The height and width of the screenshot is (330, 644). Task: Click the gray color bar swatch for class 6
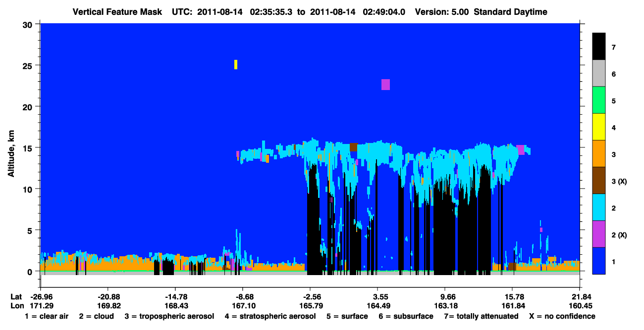click(599, 73)
